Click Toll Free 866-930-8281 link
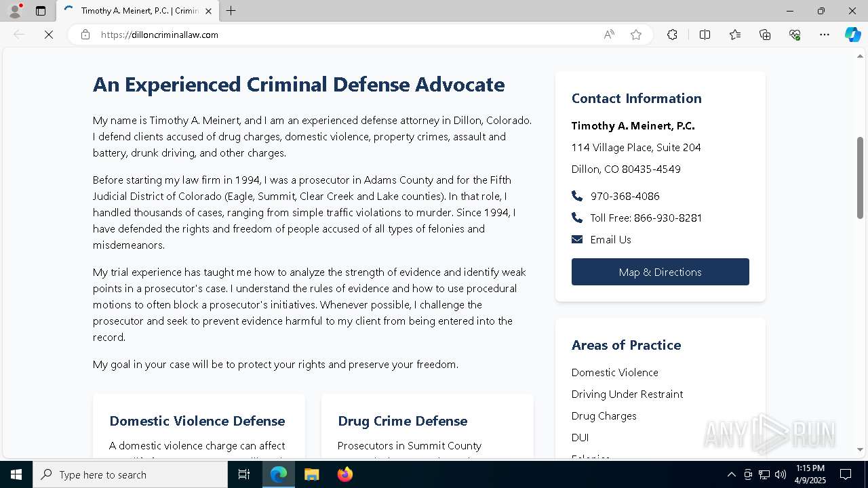 (646, 218)
